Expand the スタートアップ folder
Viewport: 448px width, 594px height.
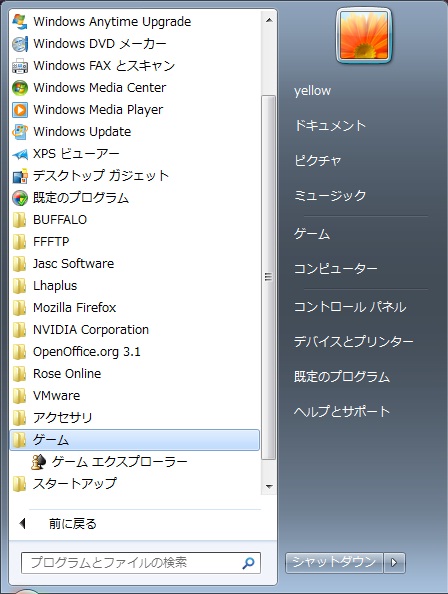(x=135, y=483)
